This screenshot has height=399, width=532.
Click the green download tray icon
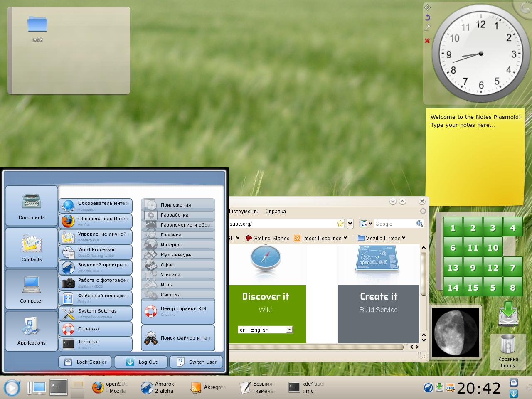pyautogui.click(x=439, y=388)
